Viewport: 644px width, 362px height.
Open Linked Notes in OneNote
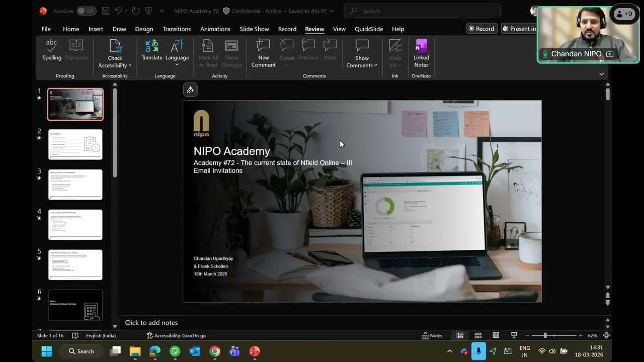point(421,53)
